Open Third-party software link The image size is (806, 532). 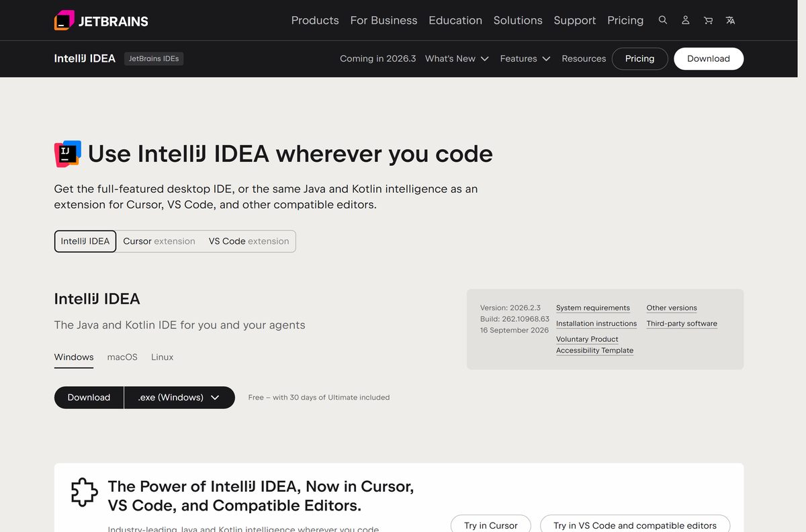pos(682,324)
